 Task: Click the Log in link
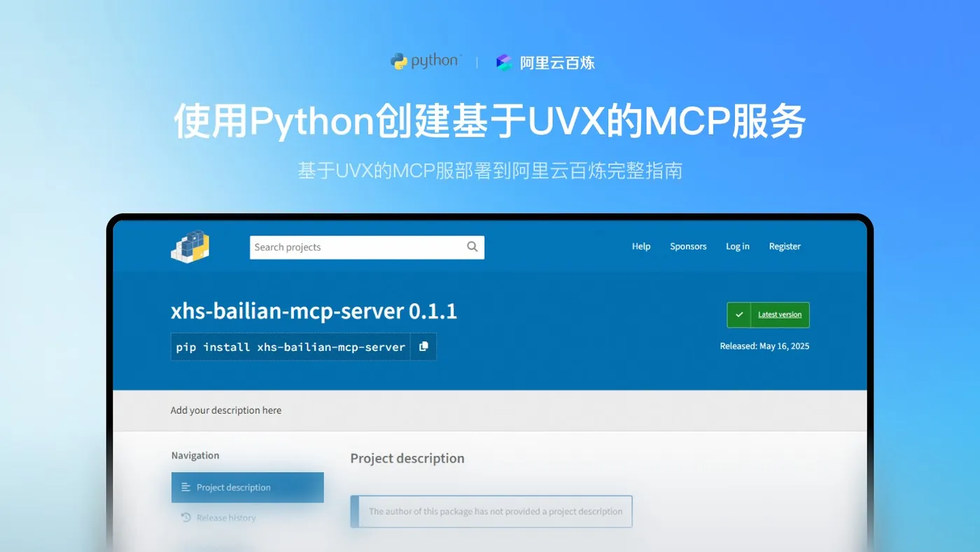[x=737, y=246]
